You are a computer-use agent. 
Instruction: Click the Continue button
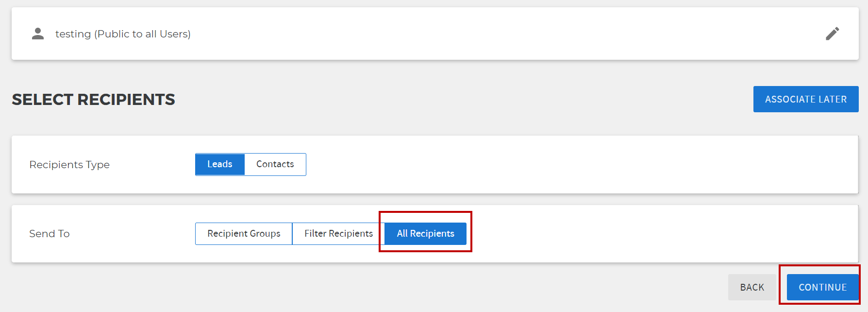pos(822,287)
